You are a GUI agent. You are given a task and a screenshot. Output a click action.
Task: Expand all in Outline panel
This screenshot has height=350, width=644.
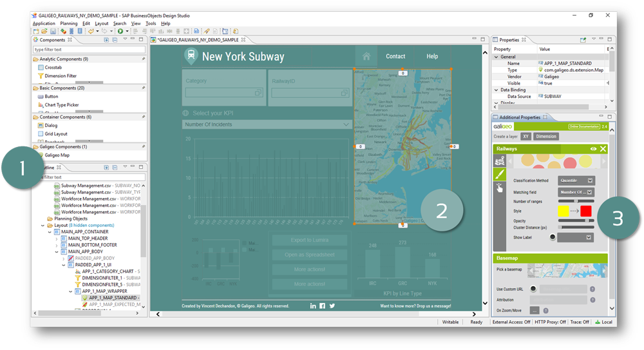[106, 168]
